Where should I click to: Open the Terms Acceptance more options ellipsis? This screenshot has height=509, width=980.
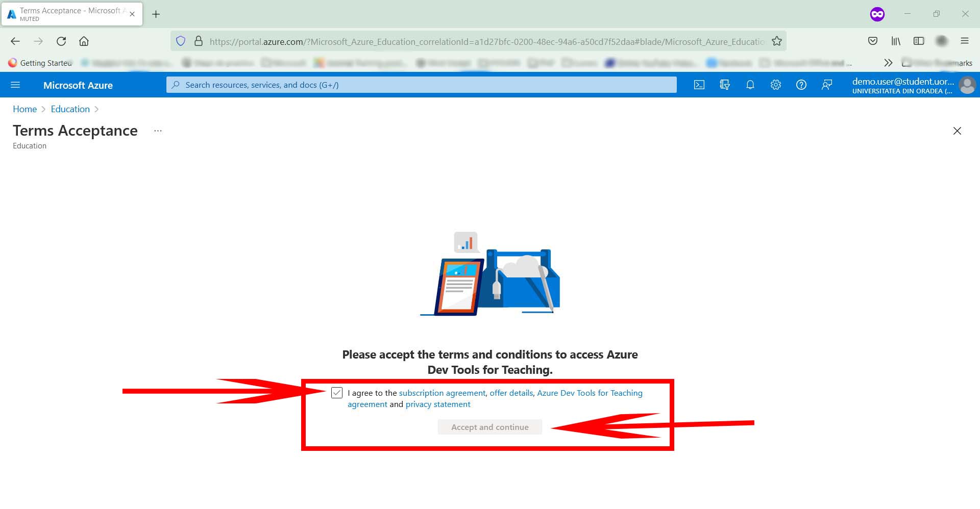(x=158, y=131)
